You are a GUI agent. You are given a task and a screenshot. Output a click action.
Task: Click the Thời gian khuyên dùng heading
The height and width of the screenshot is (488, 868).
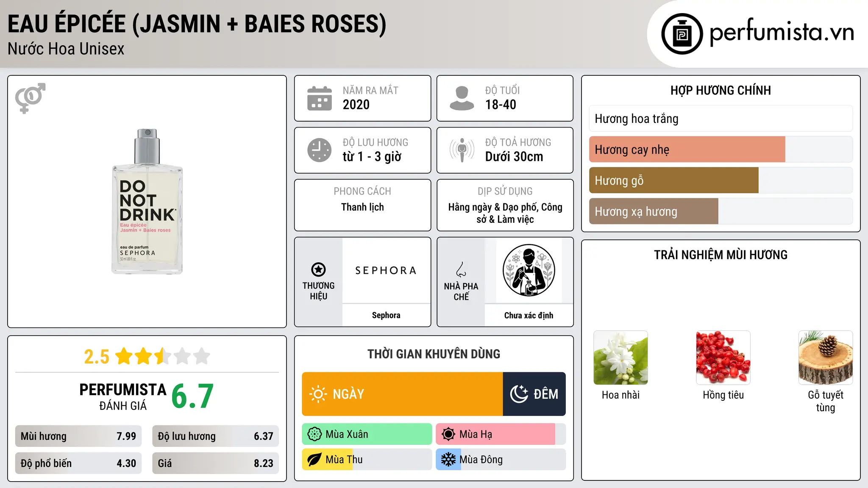pyautogui.click(x=434, y=354)
